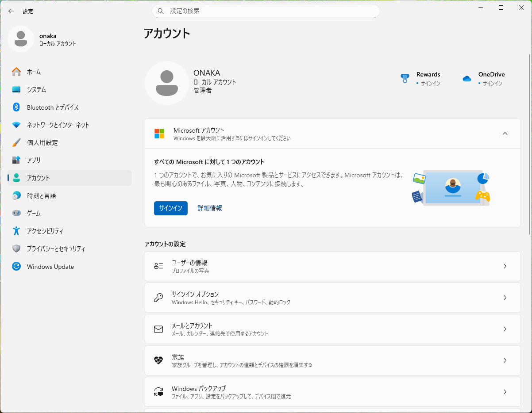The width and height of the screenshot is (532, 413).
Task: Click the プライバシーとセキュリティ label
Action: (x=56, y=249)
